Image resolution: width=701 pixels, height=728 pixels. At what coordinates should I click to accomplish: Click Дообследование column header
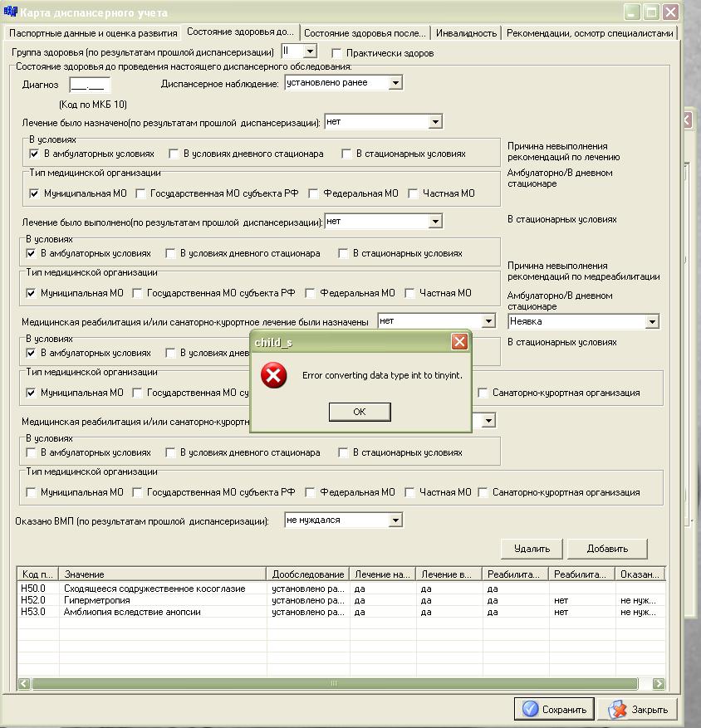[308, 574]
